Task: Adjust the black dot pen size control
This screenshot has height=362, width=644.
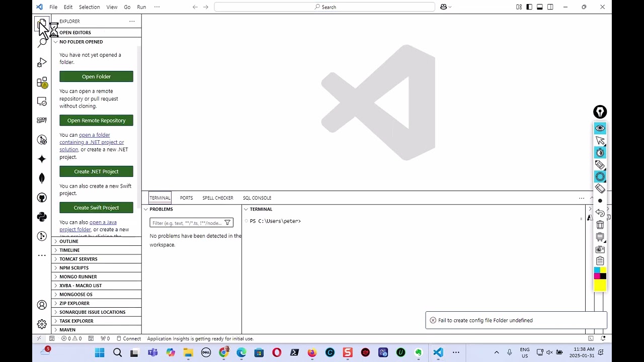Action: point(600,201)
